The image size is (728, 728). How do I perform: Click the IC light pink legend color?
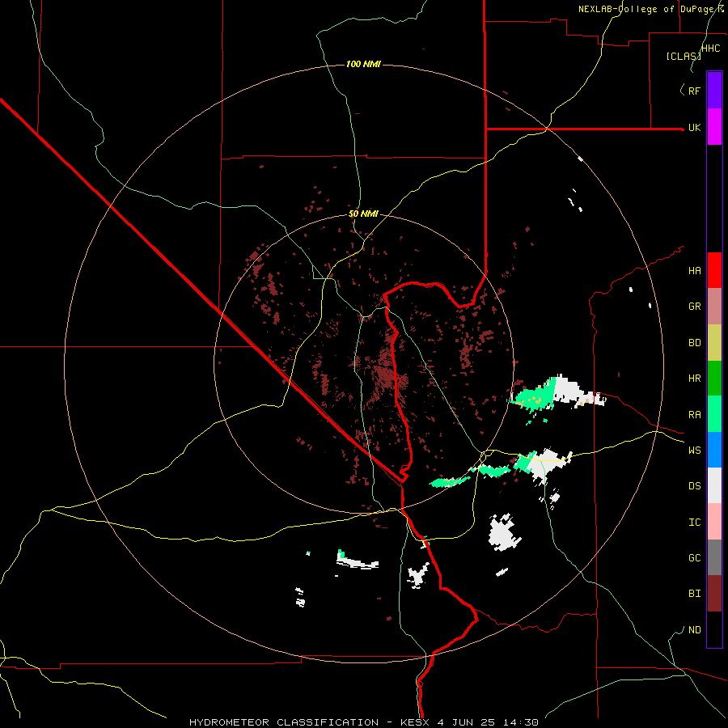[x=714, y=522]
